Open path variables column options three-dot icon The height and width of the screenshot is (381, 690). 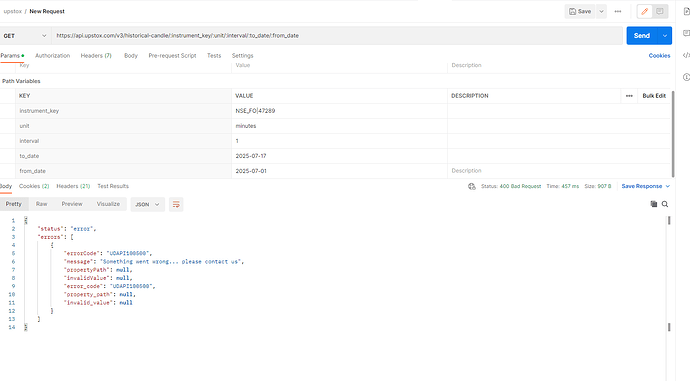coord(629,96)
